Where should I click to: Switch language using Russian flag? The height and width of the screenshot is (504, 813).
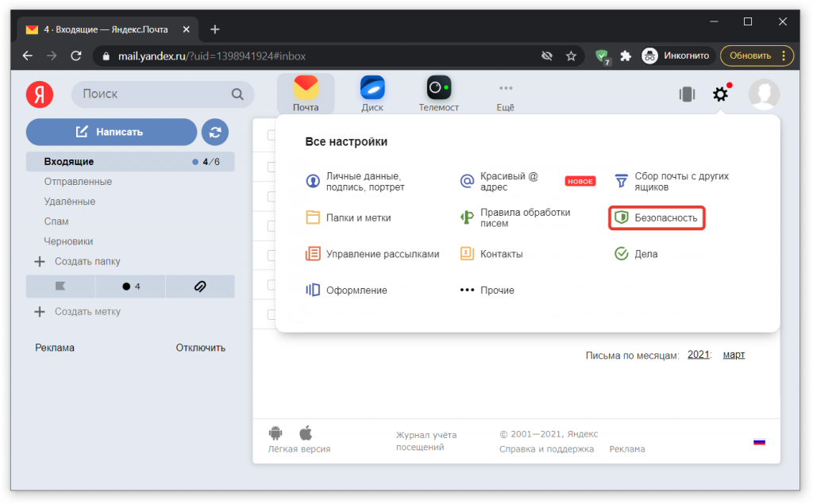click(x=759, y=441)
